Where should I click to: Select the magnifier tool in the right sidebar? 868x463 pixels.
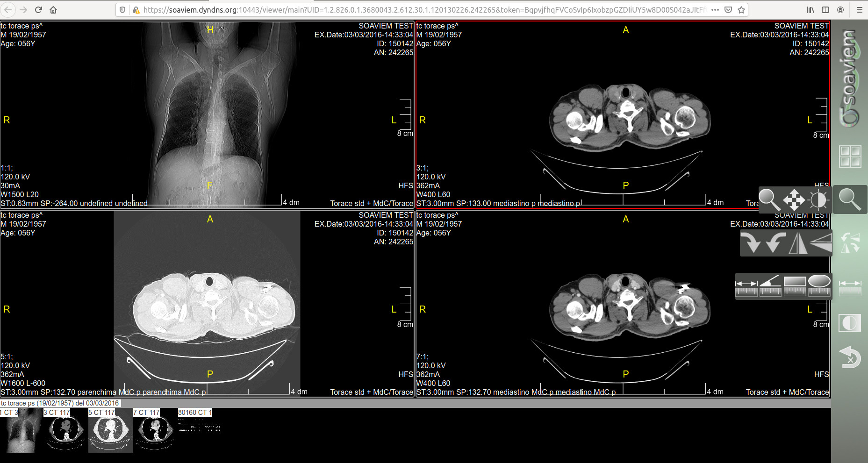point(850,200)
